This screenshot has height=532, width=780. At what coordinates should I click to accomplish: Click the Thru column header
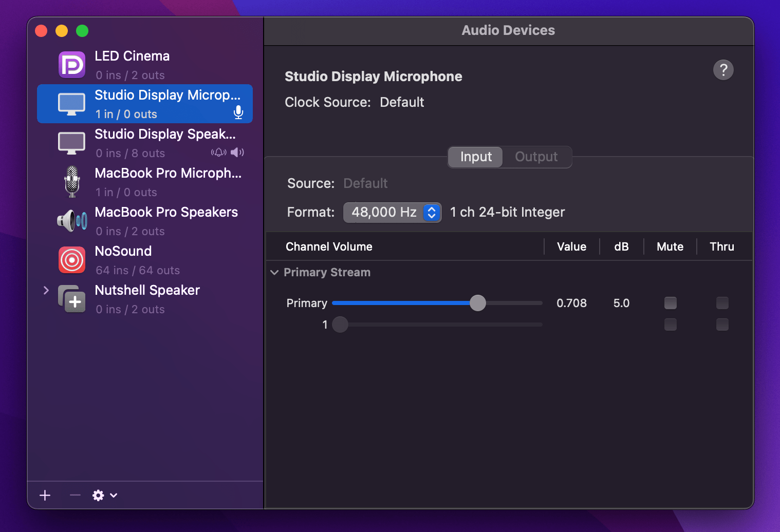pyautogui.click(x=722, y=246)
